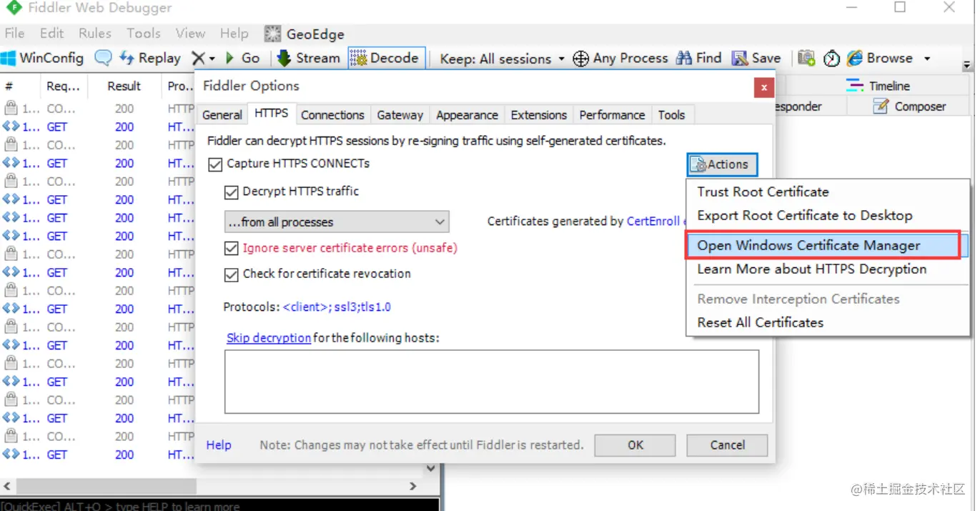Screen dimensions: 980x511
Task: Click the timer stopwatch icon
Action: [831, 59]
